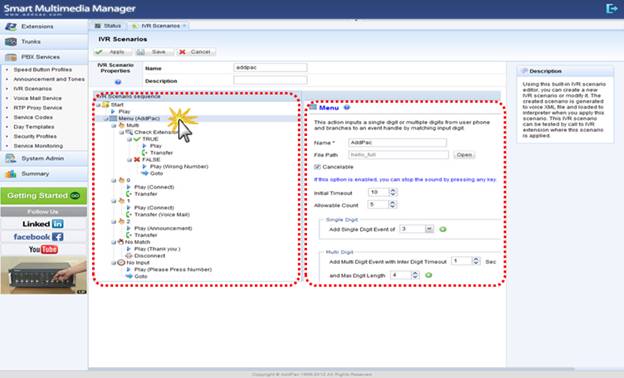Collapse the digit 2 event node
The width and height of the screenshot is (624, 378).
click(114, 222)
